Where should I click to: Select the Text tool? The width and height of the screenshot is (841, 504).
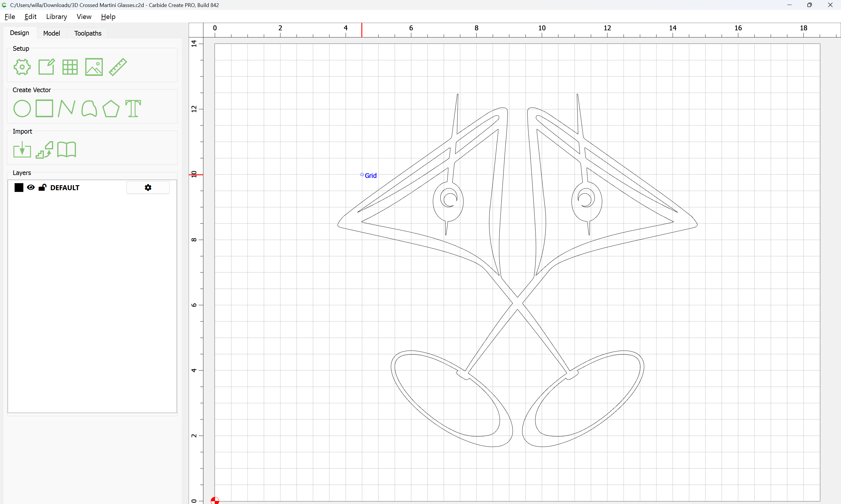tap(133, 109)
